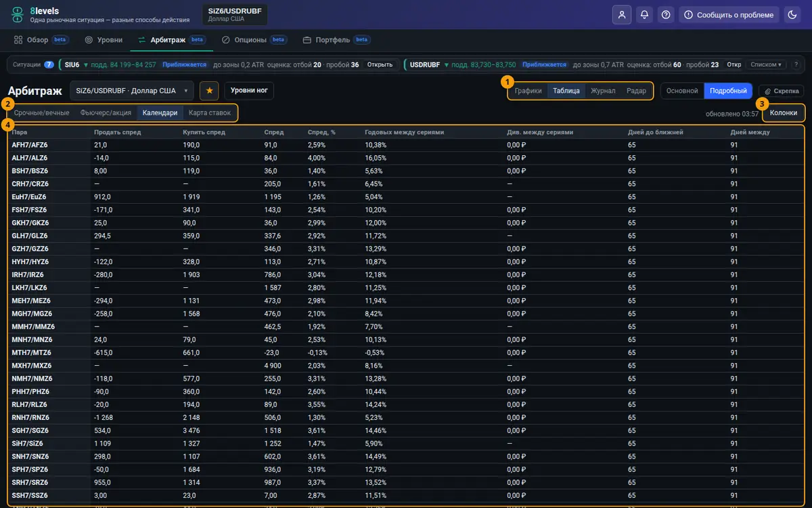Switch to Основной view mode

(x=682, y=91)
